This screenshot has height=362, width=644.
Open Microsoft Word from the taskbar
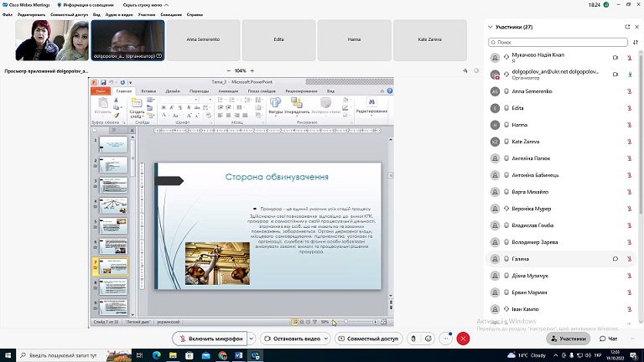point(239,355)
